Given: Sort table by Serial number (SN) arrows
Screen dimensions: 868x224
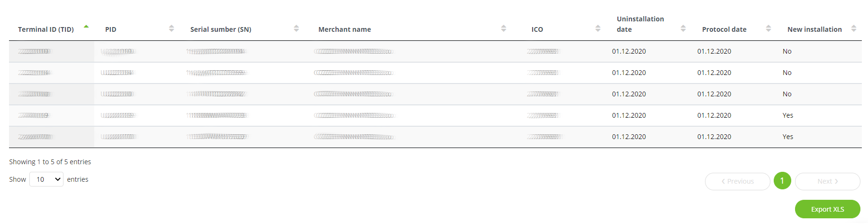Looking at the screenshot, I should click(x=296, y=28).
